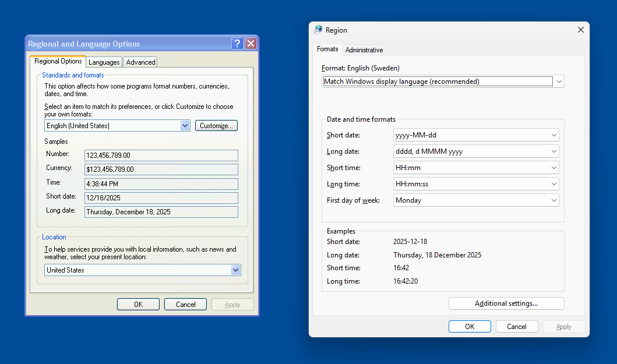This screenshot has height=364, width=617.
Task: Close the Region window
Action: click(580, 30)
